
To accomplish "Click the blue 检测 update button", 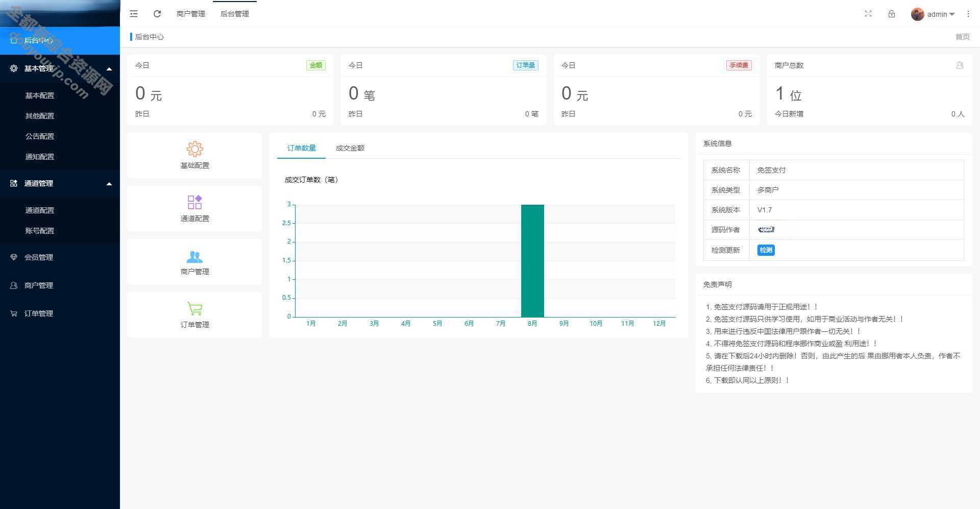I will click(x=766, y=250).
